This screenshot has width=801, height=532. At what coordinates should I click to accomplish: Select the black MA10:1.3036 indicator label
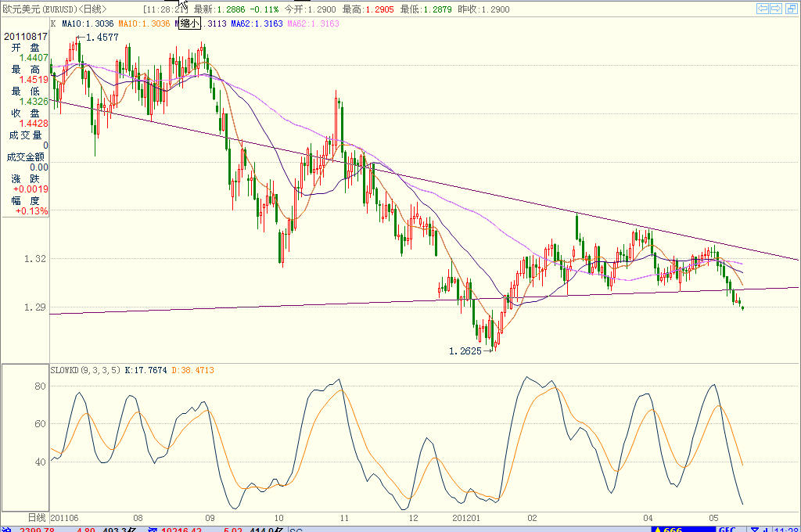point(88,23)
